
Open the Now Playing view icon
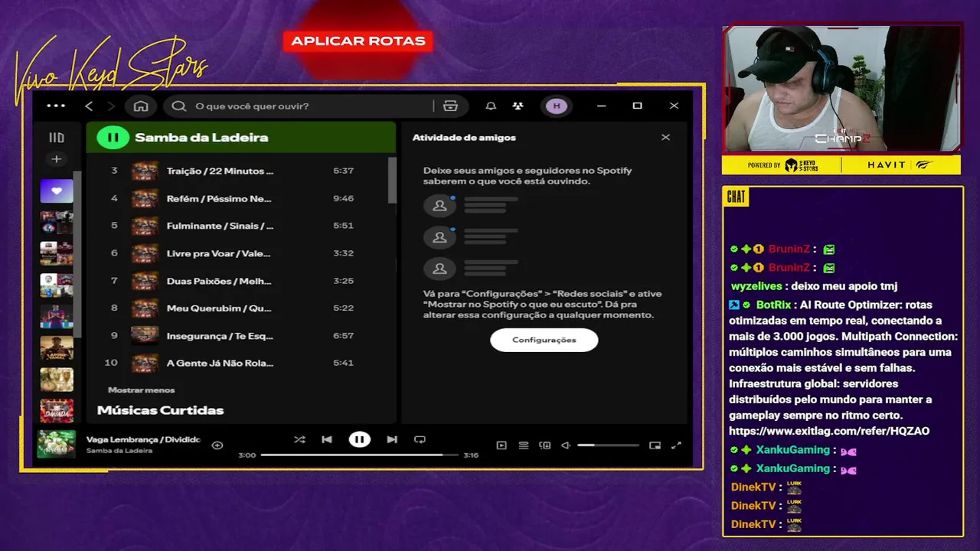[501, 445]
